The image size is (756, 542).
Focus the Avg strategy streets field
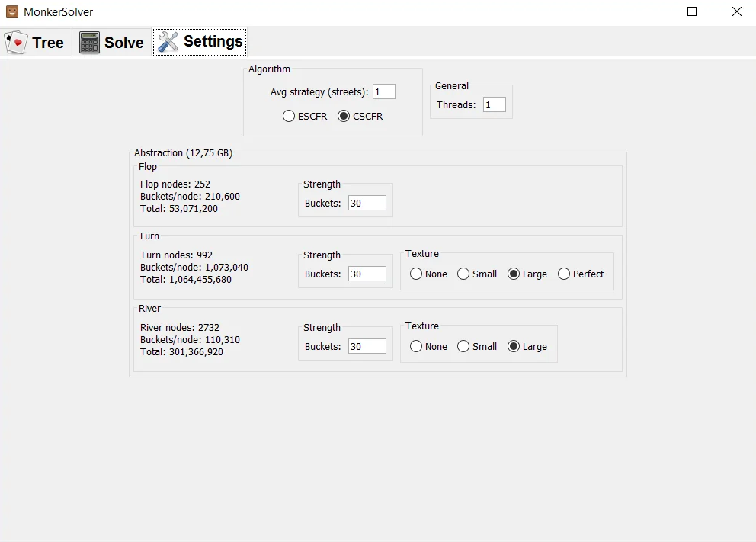(x=384, y=91)
